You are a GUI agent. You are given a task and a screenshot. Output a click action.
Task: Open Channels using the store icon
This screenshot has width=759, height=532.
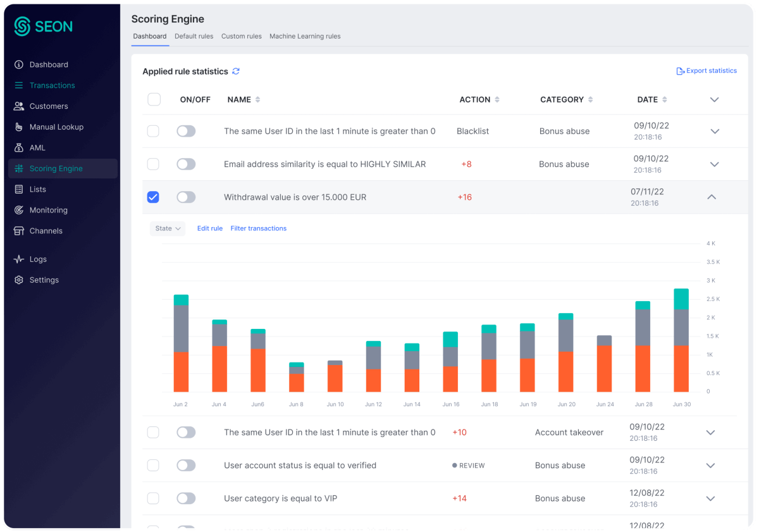[19, 231]
